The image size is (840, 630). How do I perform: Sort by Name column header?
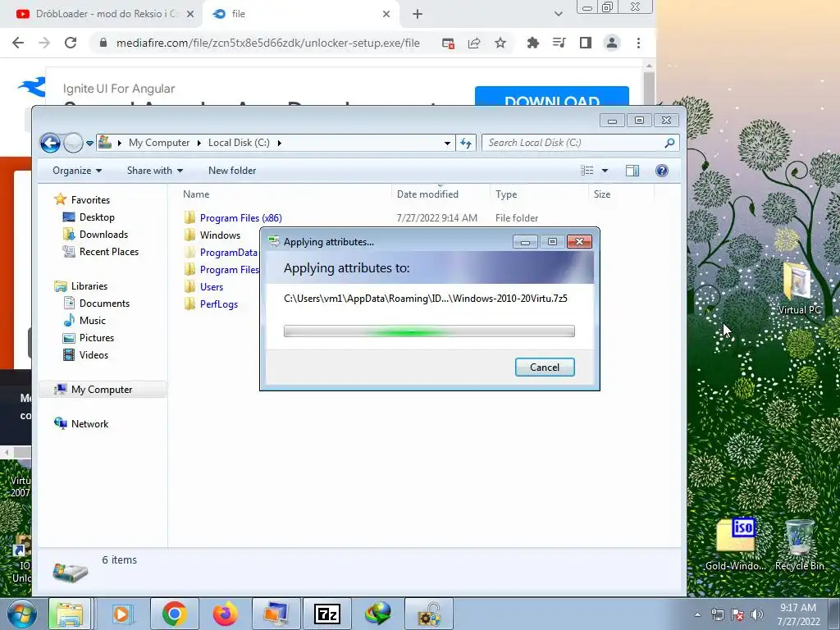196,194
